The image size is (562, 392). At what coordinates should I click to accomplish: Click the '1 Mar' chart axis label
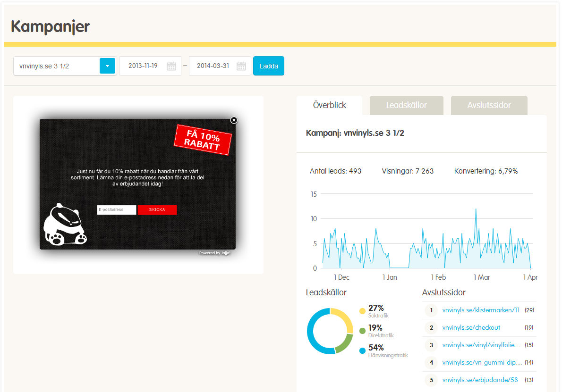[482, 277]
